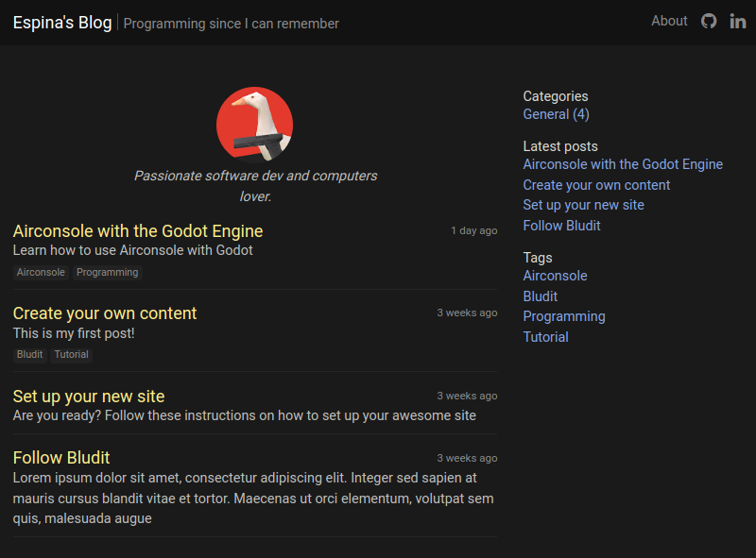Click 'Learn how to use Airconsole with Godot'
Screen dimensions: 756x558
point(132,250)
